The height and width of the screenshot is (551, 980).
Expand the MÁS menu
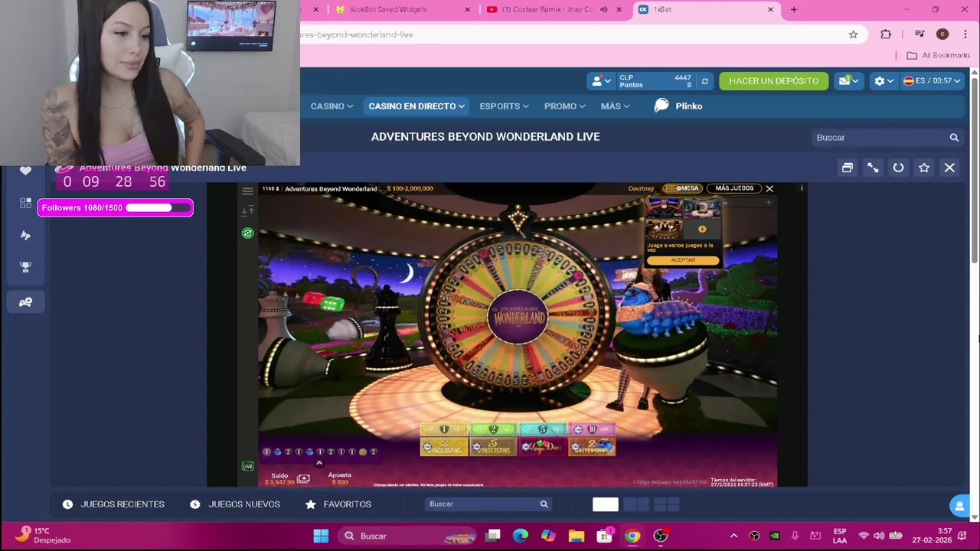pos(615,106)
